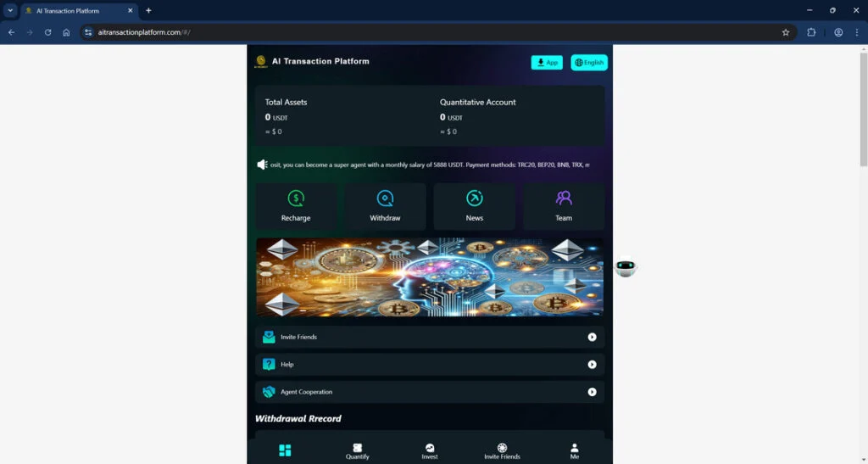Open the Recharge option
868x464 pixels.
(296, 206)
